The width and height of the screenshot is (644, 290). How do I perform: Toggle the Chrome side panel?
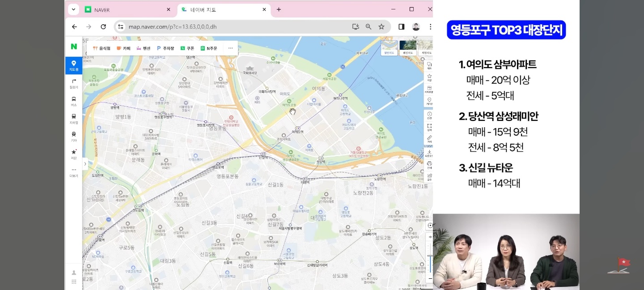pyautogui.click(x=401, y=27)
